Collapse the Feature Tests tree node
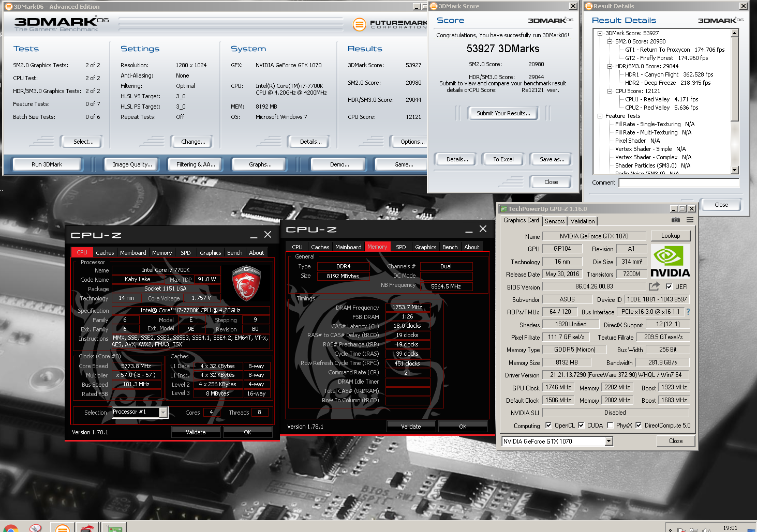 (x=600, y=116)
